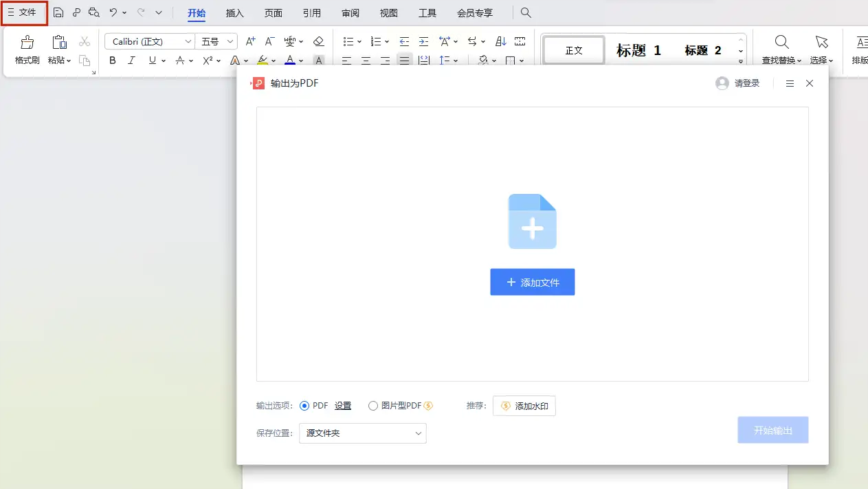Expand the 保存位置 源文件夹 dropdown
This screenshot has height=489, width=868.
point(363,433)
